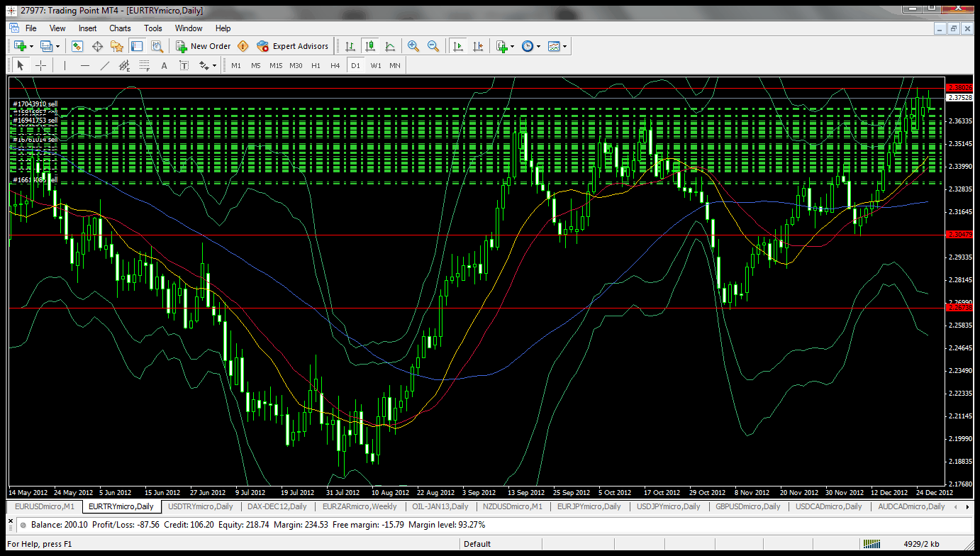The height and width of the screenshot is (556, 980).
Task: Open the periodicity clock dropdown
Action: [538, 46]
